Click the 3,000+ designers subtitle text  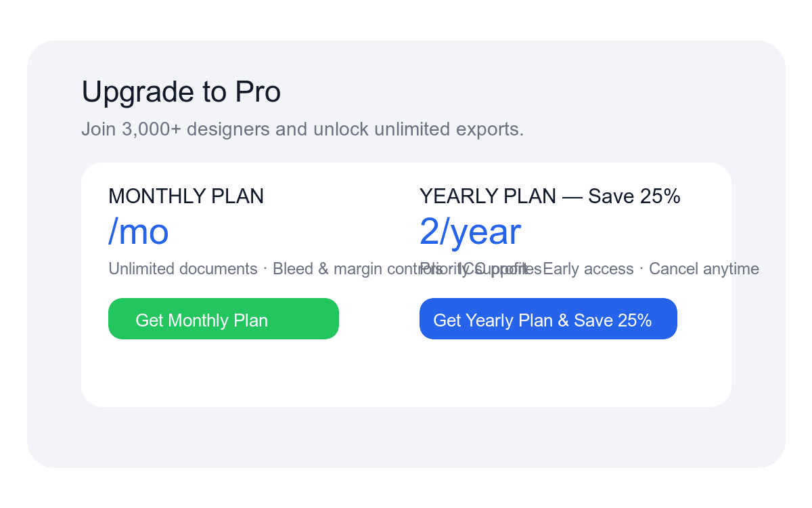coord(302,129)
